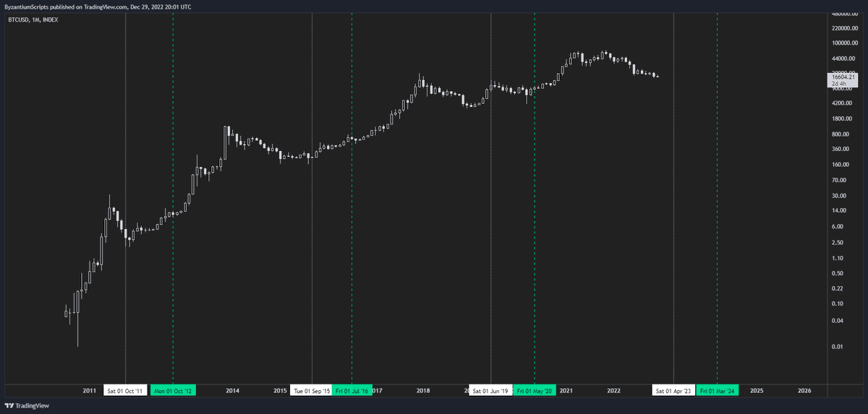Click the 100000.00 price axis label
The image size is (868, 414).
click(x=845, y=43)
